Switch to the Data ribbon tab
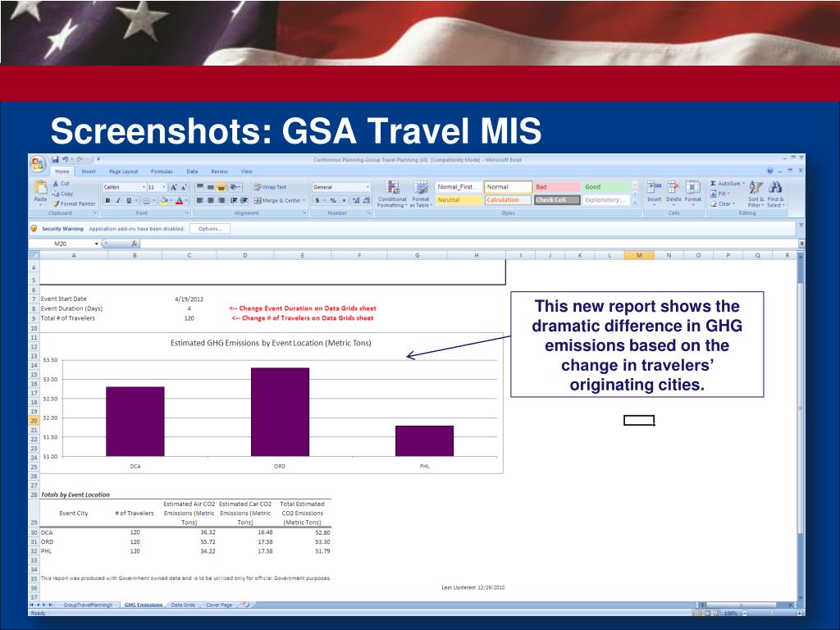840x630 pixels. (x=192, y=171)
